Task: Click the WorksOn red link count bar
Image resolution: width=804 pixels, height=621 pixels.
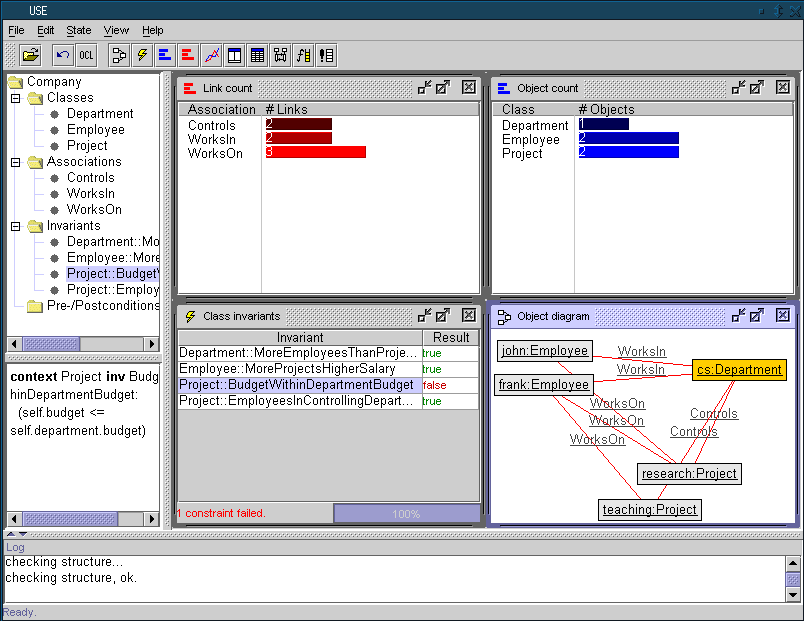Action: (x=315, y=152)
